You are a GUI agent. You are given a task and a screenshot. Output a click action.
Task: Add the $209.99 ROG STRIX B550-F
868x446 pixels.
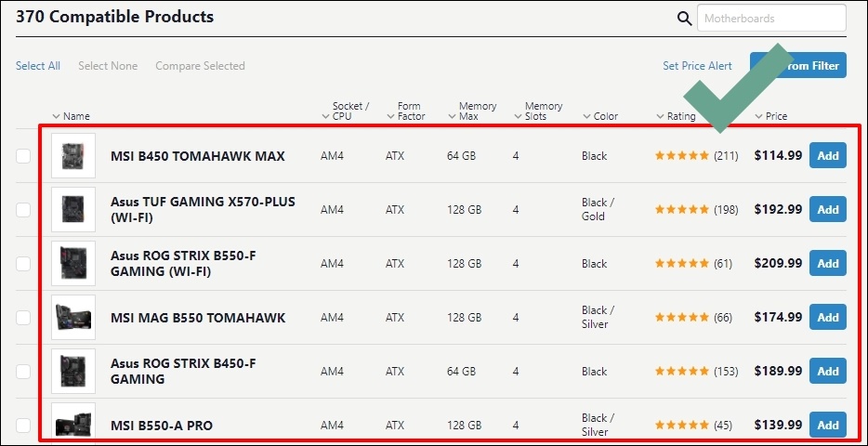click(x=828, y=263)
